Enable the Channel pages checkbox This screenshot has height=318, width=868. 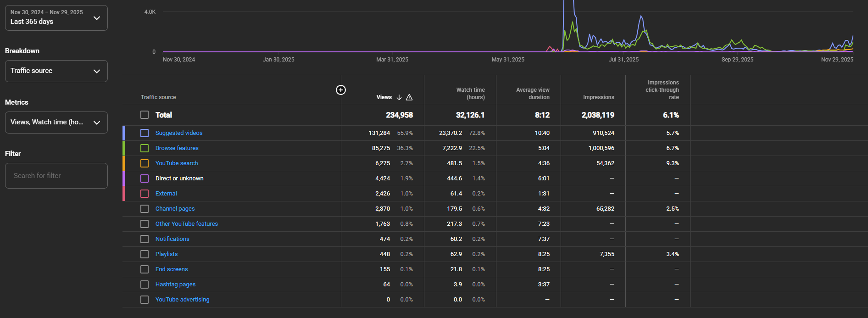click(x=145, y=209)
